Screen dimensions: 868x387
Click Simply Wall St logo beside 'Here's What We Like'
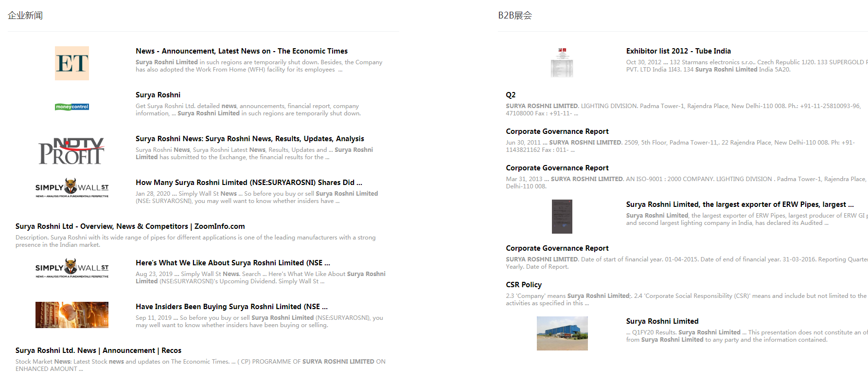(72, 268)
